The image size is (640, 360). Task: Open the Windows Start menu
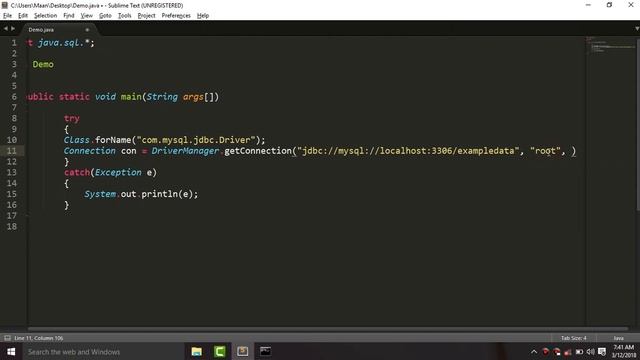pyautogui.click(x=11, y=351)
